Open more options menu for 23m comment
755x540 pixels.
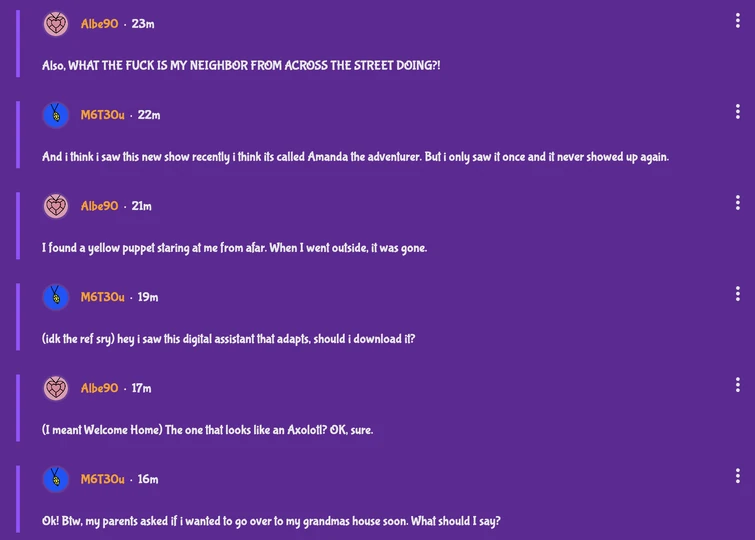738,20
